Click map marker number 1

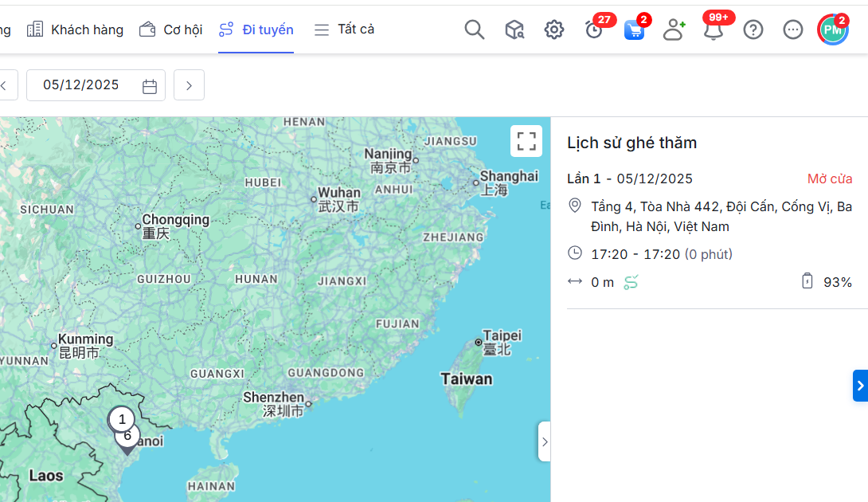pos(122,419)
